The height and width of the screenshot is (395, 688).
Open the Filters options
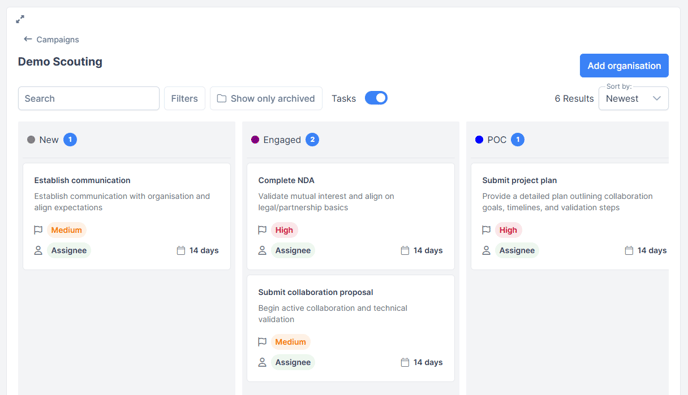[x=184, y=98]
